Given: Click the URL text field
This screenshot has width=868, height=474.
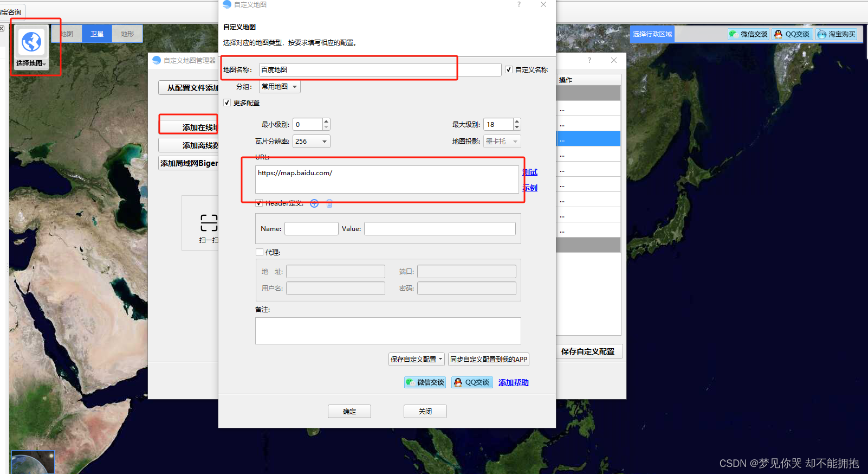Looking at the screenshot, I should tap(387, 180).
